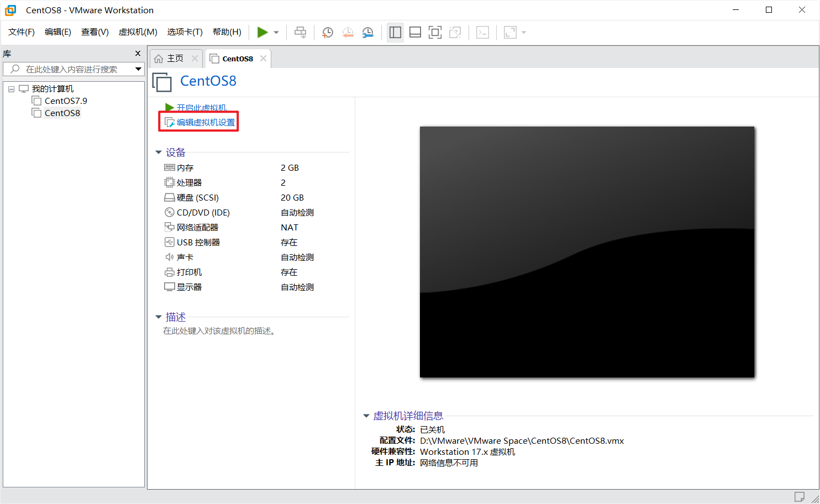The width and height of the screenshot is (820, 504).
Task: Click the home icon on 主页 tab
Action: click(x=159, y=59)
